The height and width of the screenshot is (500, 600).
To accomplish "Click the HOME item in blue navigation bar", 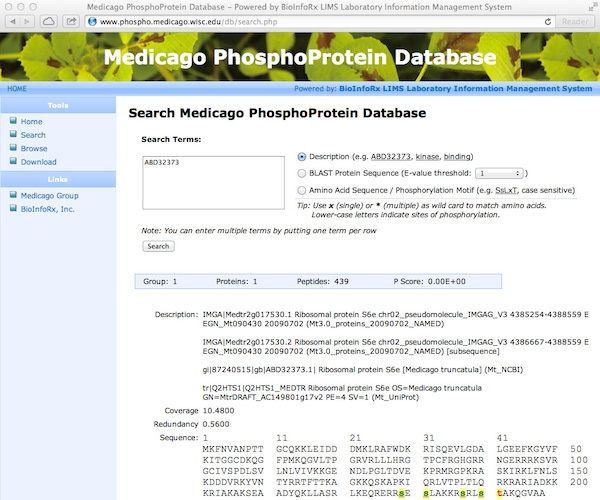I will pyautogui.click(x=17, y=89).
